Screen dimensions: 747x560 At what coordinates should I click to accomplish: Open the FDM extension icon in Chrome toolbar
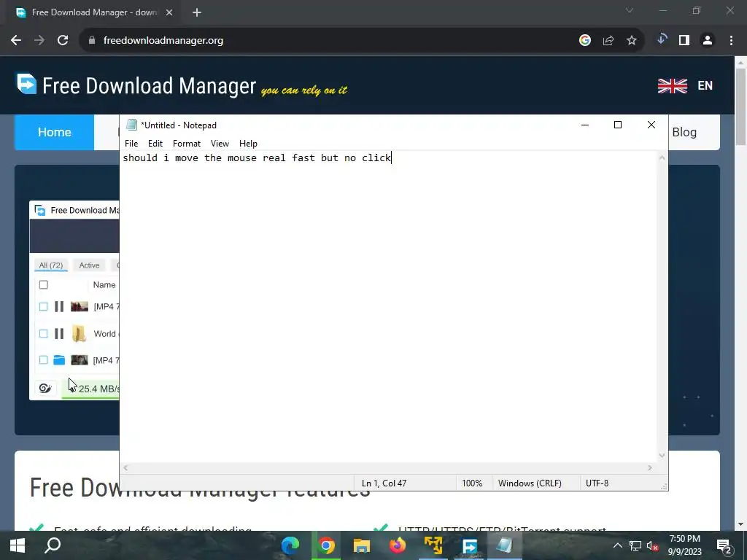(662, 39)
